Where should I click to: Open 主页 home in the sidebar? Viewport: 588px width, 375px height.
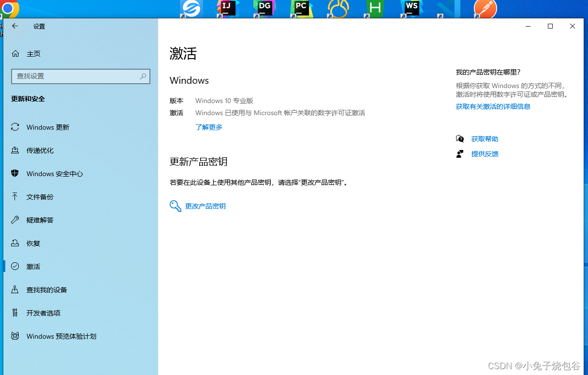[x=80, y=54]
